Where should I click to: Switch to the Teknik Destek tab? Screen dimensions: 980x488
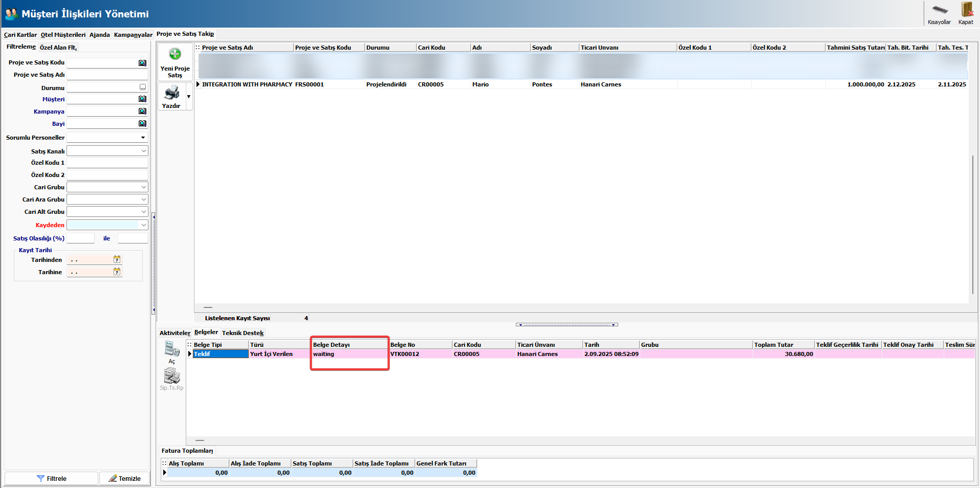coord(243,333)
